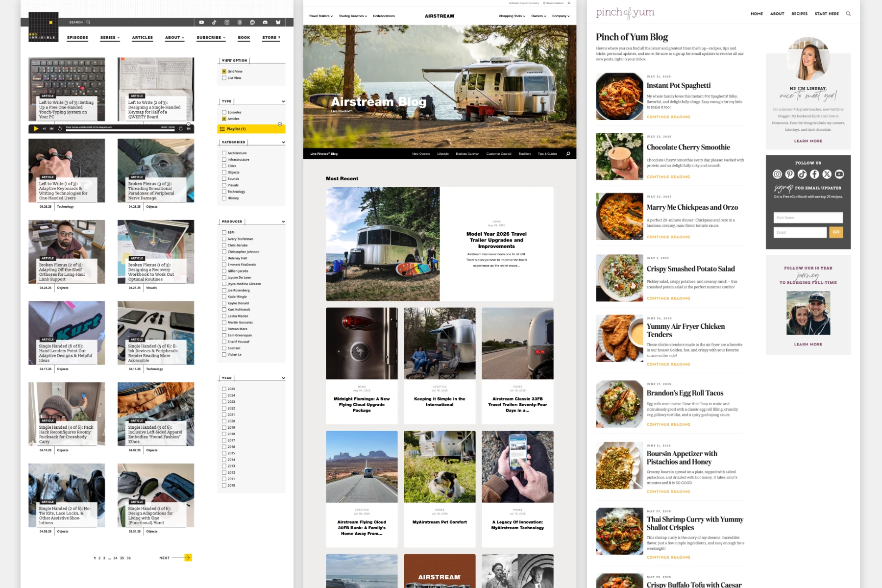Click the yellow next-page arrow icon
882x588 pixels.
[x=188, y=558]
